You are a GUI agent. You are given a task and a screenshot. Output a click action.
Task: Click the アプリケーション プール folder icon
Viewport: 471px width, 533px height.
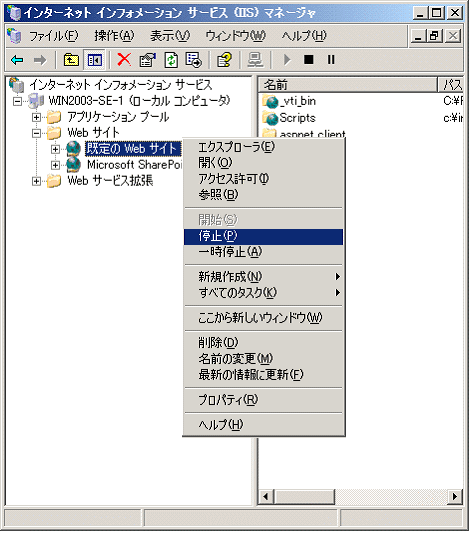[x=54, y=117]
